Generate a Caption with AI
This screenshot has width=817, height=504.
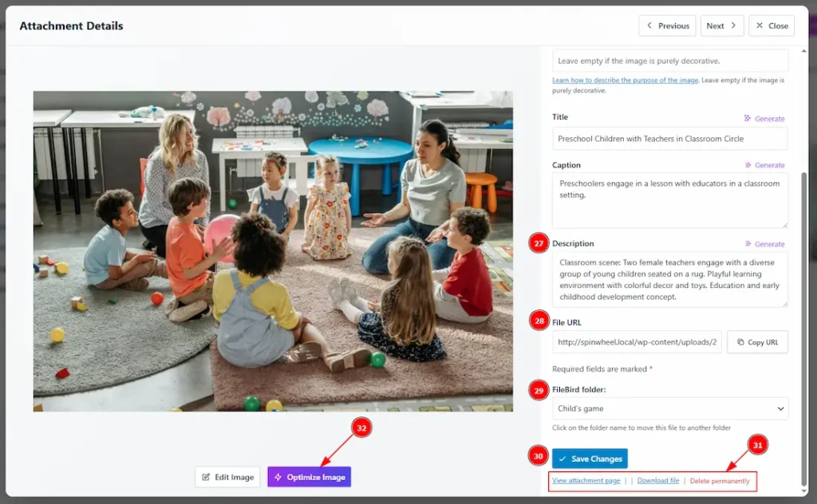tap(764, 165)
